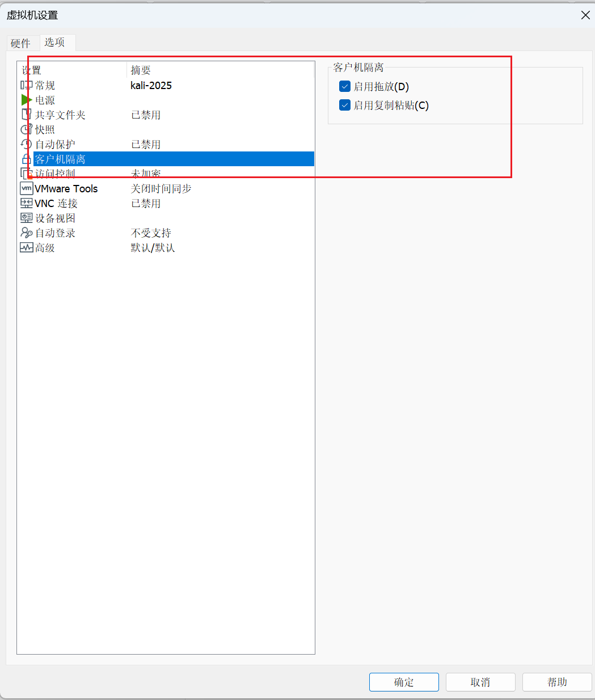Select the 设备视图 icon
The image size is (595, 700).
(27, 218)
